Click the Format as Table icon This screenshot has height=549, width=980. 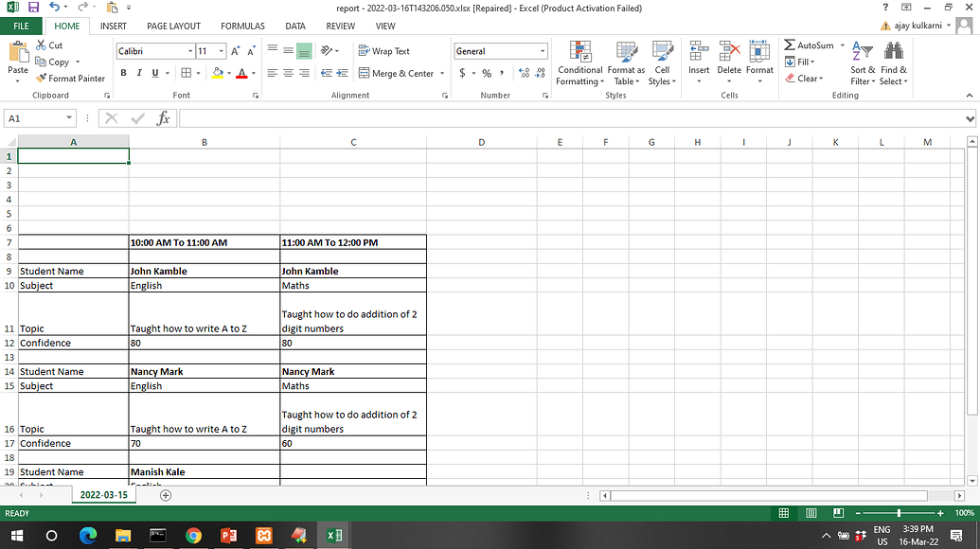tap(626, 63)
